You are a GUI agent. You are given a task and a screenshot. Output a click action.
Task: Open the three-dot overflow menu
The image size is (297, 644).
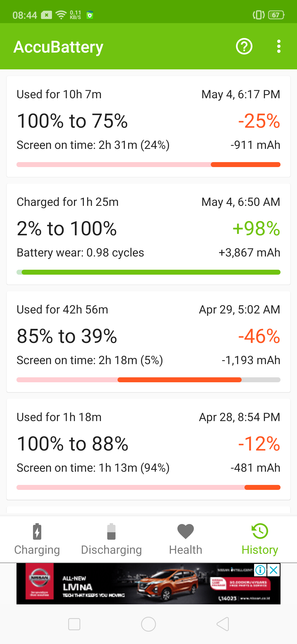[x=279, y=46]
